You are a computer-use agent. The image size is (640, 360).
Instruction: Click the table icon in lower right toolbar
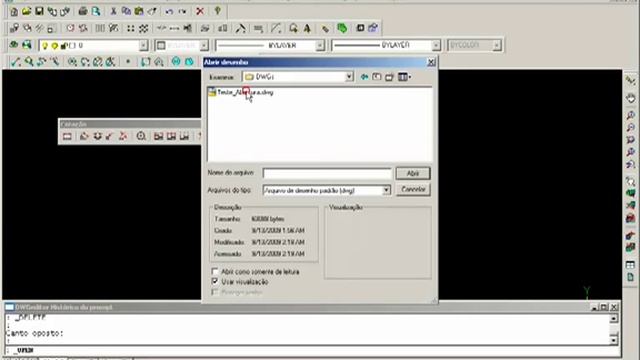(631, 265)
